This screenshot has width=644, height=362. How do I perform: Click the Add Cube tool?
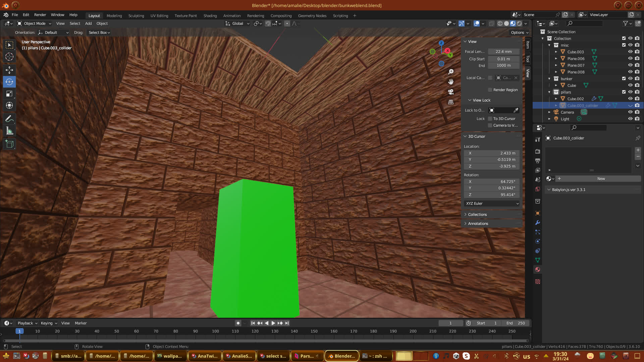9,144
